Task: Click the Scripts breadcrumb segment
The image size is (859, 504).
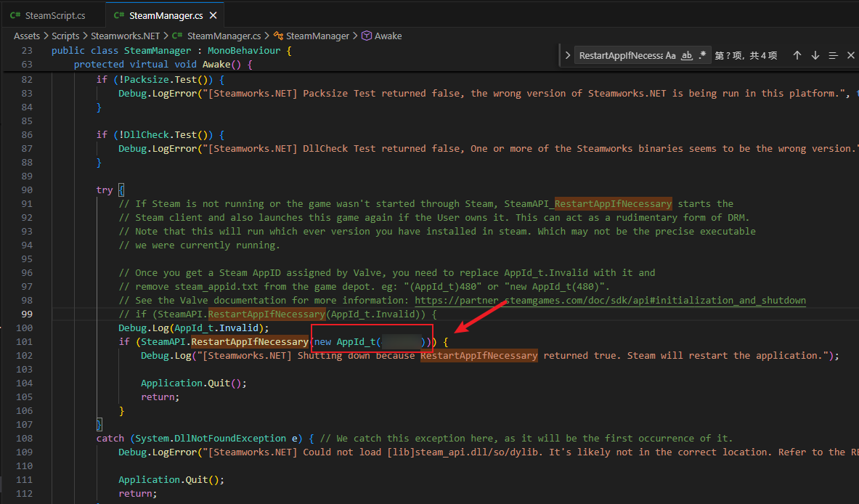Action: pos(65,36)
